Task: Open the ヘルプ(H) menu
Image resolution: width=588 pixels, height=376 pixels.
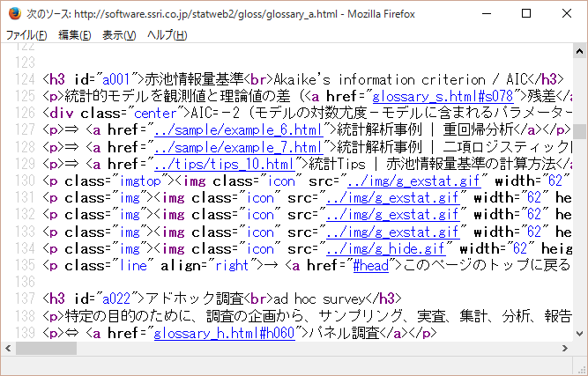Action: (x=167, y=35)
